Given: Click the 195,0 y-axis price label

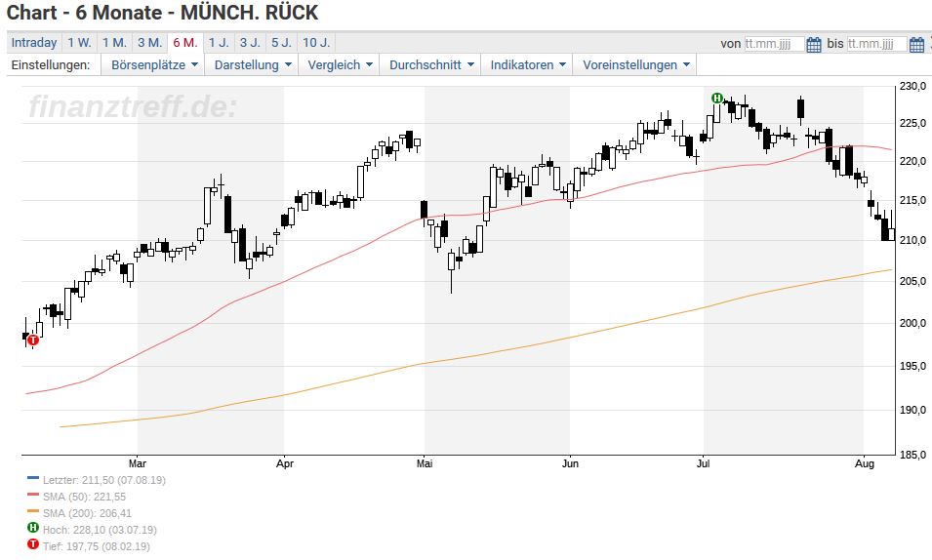Looking at the screenshot, I should 912,366.
